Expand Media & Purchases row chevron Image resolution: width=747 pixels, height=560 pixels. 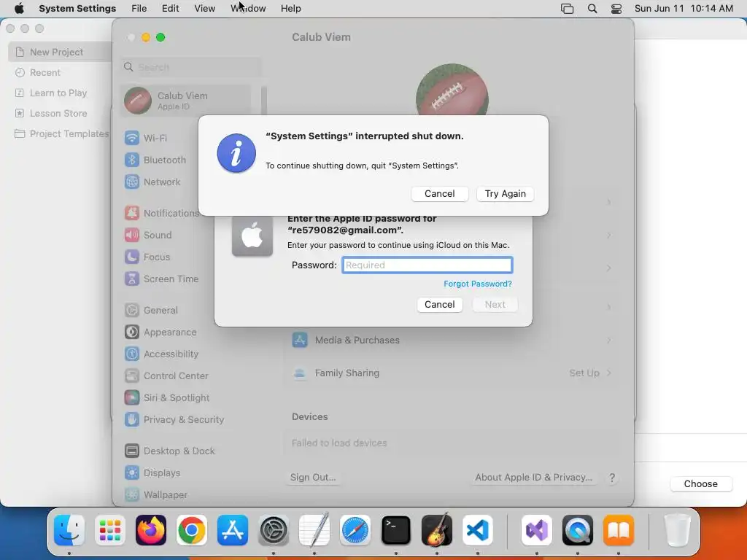coord(609,340)
